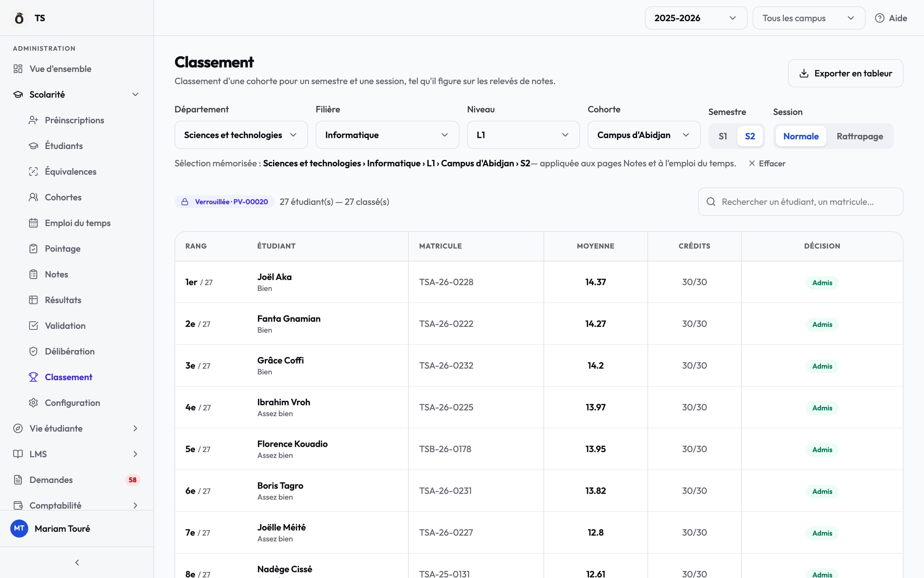The height and width of the screenshot is (578, 924).
Task: Open Tous les campus dropdown
Action: 809,18
